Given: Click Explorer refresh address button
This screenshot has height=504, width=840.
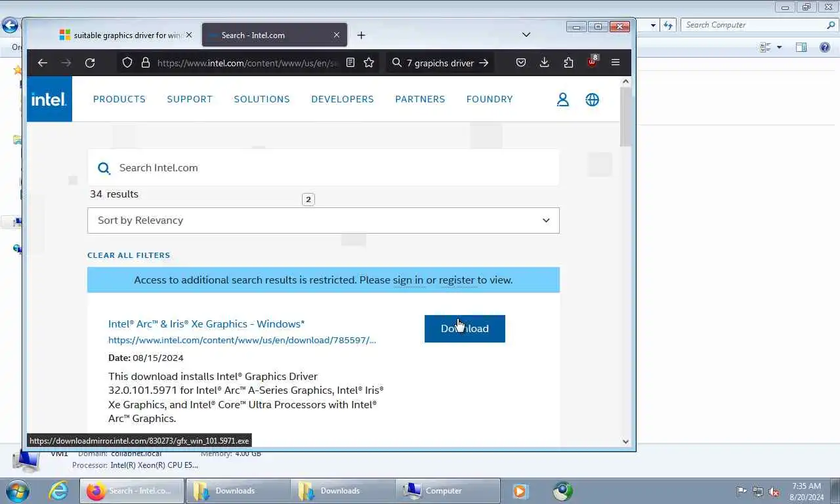Looking at the screenshot, I should pyautogui.click(x=668, y=25).
